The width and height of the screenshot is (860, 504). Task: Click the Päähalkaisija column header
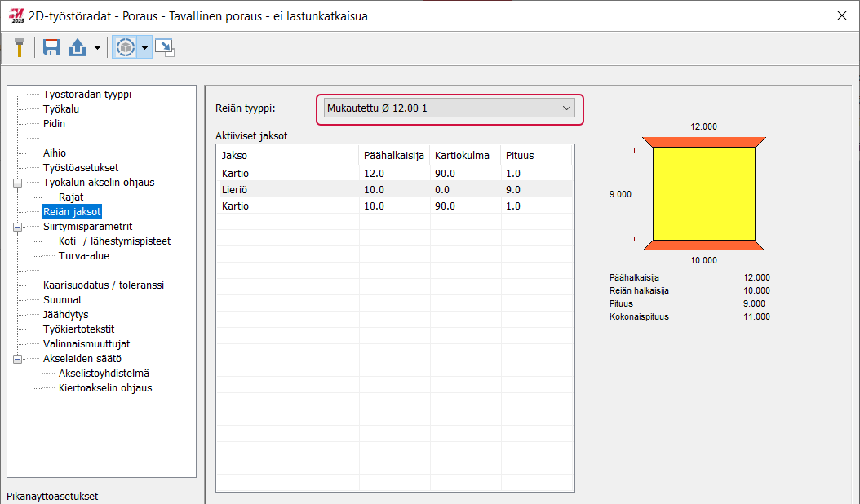pyautogui.click(x=394, y=155)
